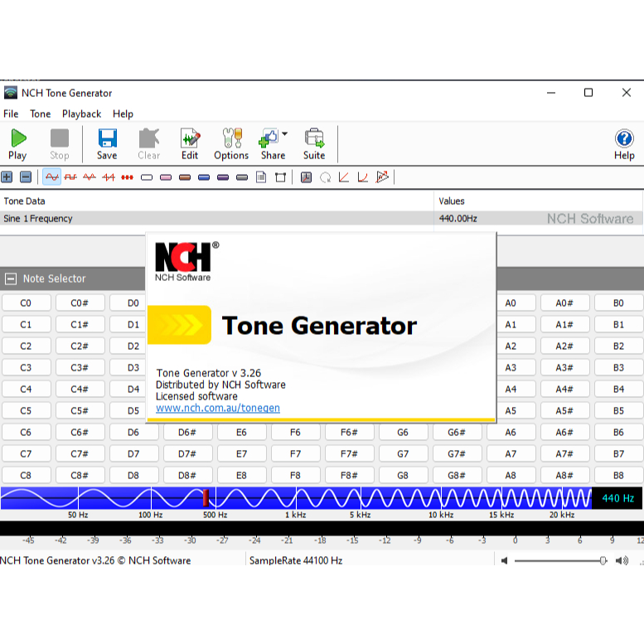This screenshot has width=644, height=644.
Task: Click the last sweep icon with triangle
Action: (x=382, y=177)
